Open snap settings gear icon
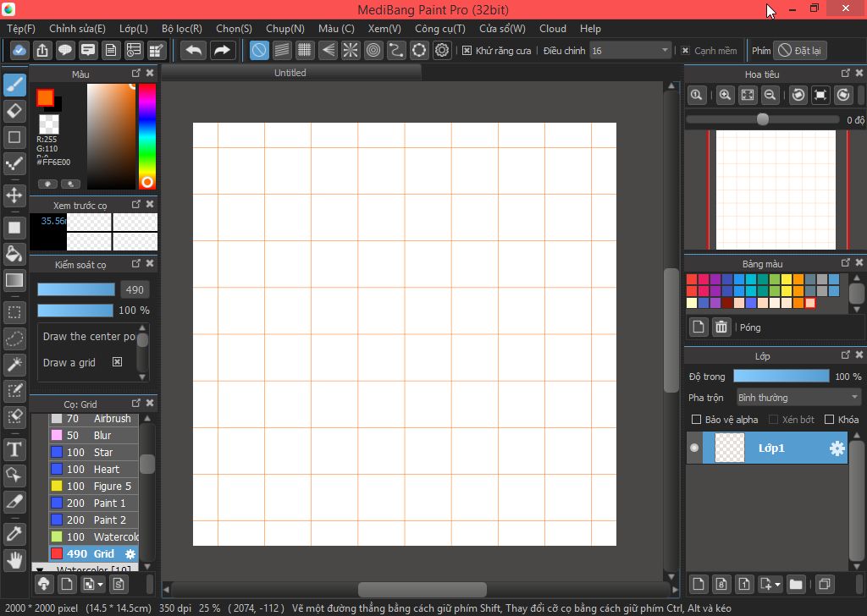Image resolution: width=867 pixels, height=616 pixels. (442, 50)
